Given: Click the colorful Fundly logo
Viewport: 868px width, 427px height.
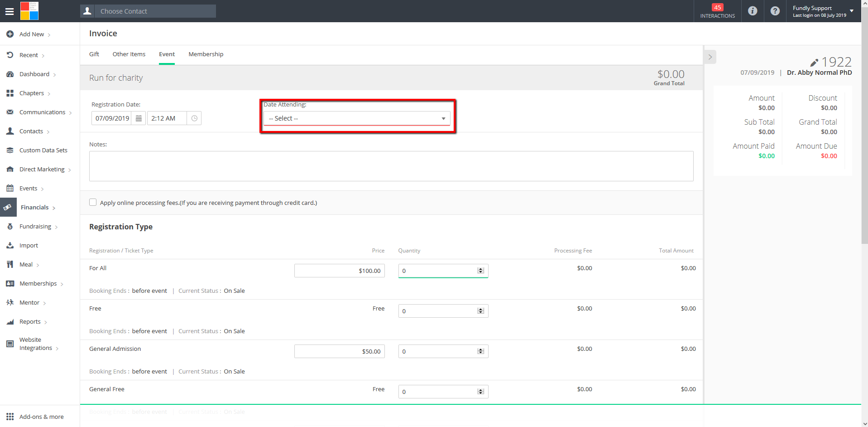Looking at the screenshot, I should click(29, 11).
